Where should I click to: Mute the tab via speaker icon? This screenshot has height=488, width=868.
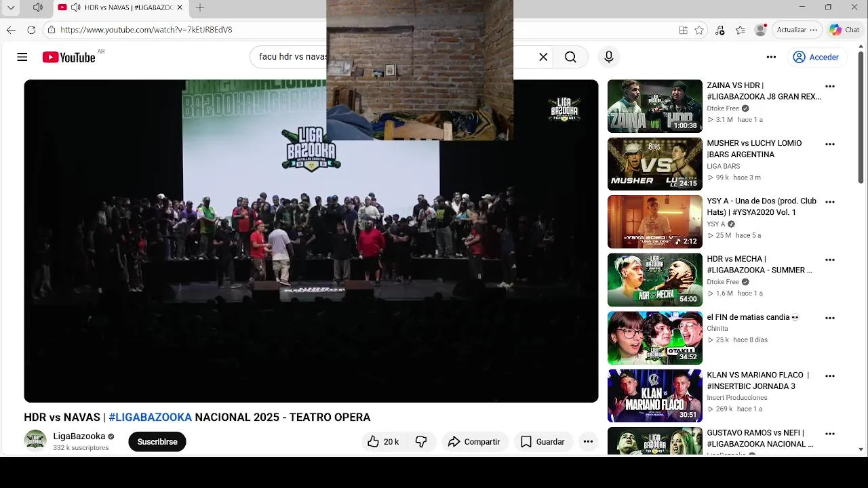tap(75, 7)
